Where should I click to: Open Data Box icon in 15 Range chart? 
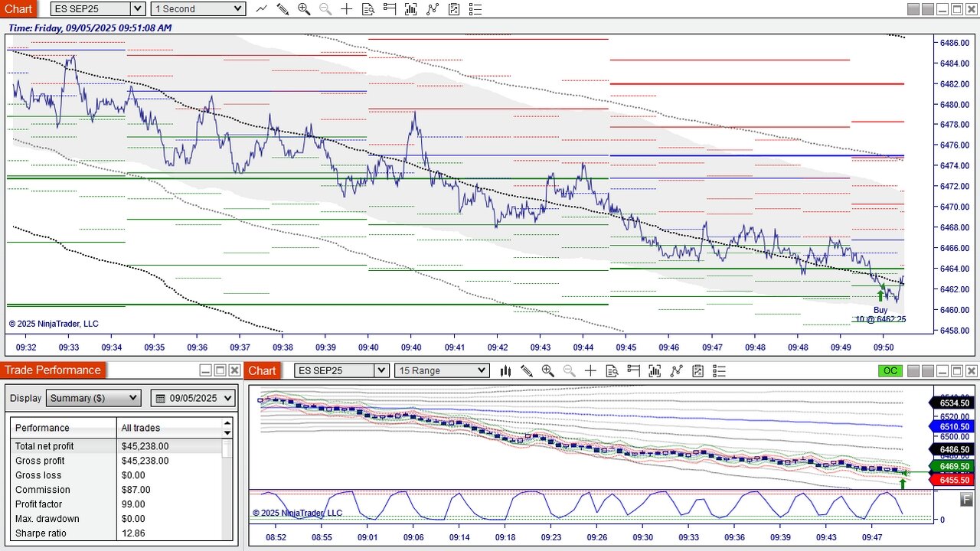612,371
